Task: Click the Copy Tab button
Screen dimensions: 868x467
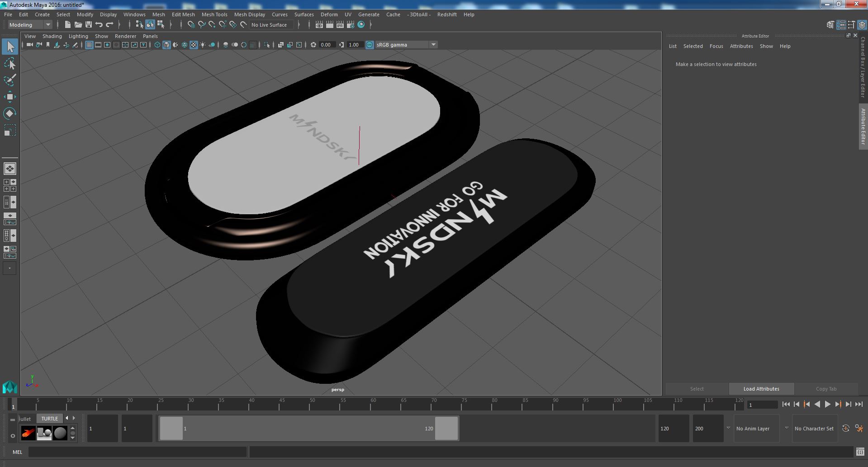Action: pos(826,389)
